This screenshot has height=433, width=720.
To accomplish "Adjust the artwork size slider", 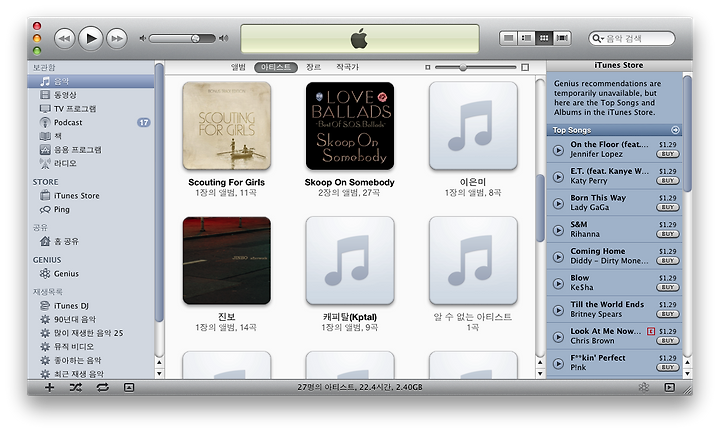I will pyautogui.click(x=463, y=67).
